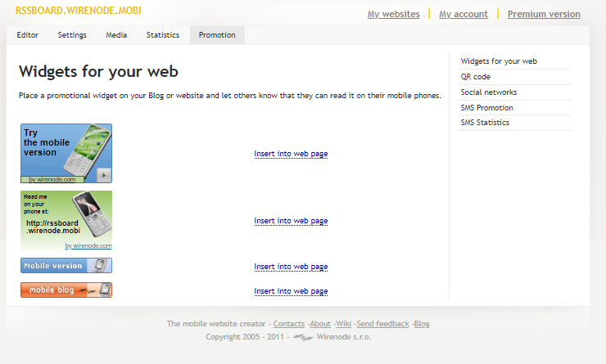Go to the Statistics tab
Image resolution: width=606 pixels, height=364 pixels.
[163, 35]
